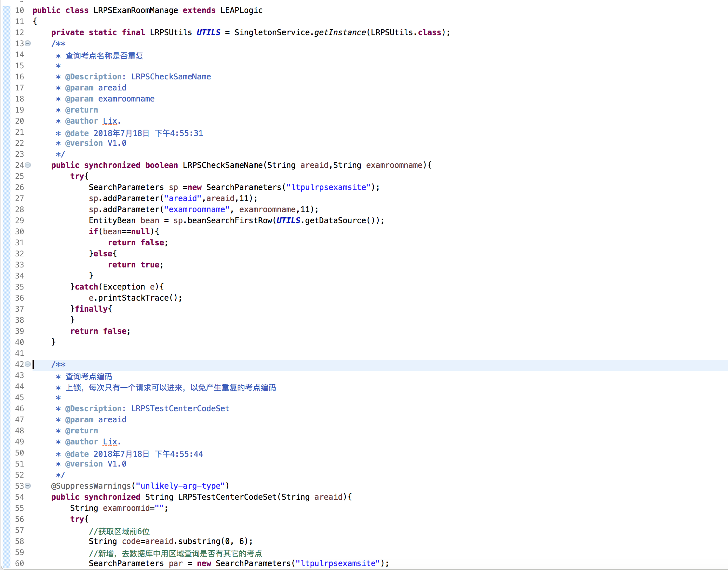Click the "examroomname" string on line 28
This screenshot has width=728, height=570.
coord(197,209)
